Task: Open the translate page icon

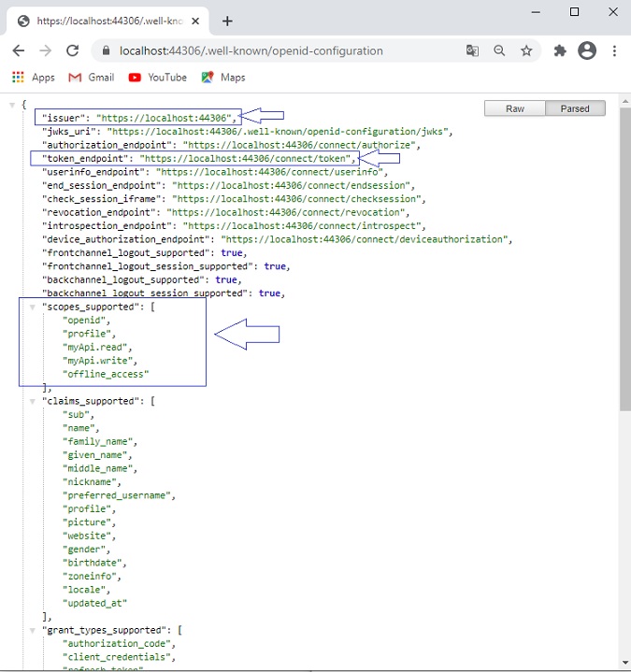Action: click(472, 50)
